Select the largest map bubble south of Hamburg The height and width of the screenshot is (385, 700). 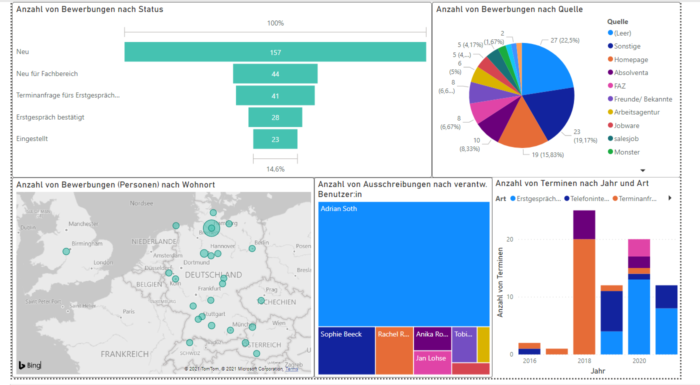212,228
